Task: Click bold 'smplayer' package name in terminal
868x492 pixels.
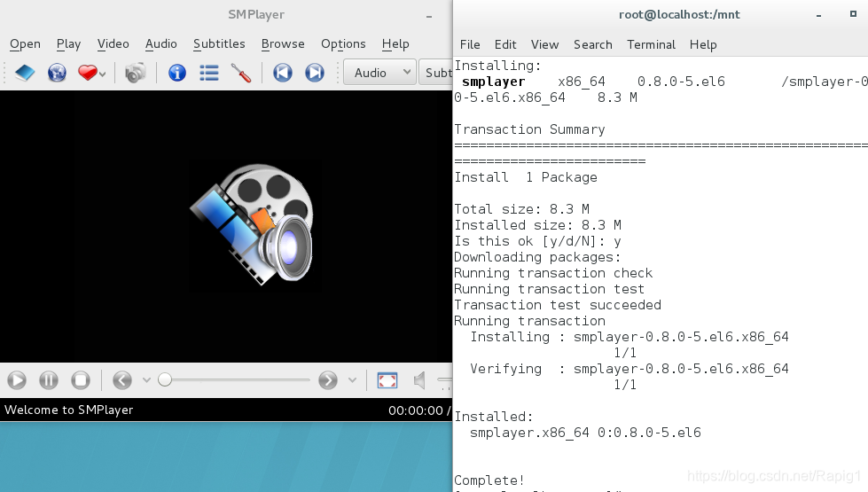Action: (493, 82)
